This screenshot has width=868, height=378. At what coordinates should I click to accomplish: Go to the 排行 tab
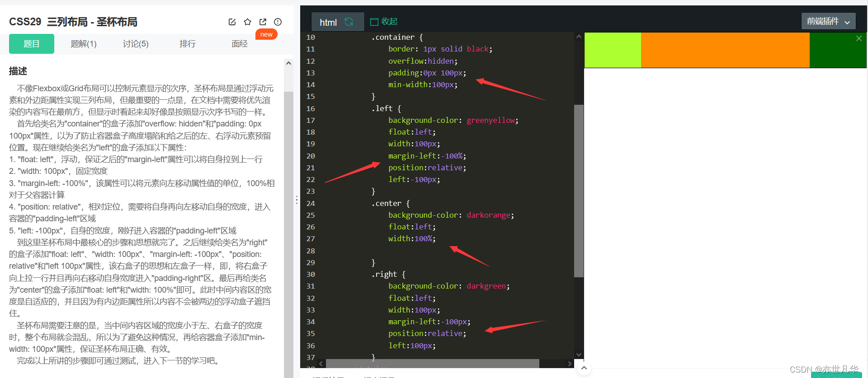(x=188, y=44)
